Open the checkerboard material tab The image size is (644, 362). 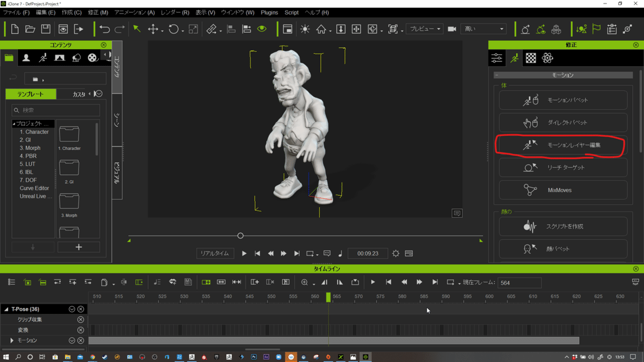(531, 58)
